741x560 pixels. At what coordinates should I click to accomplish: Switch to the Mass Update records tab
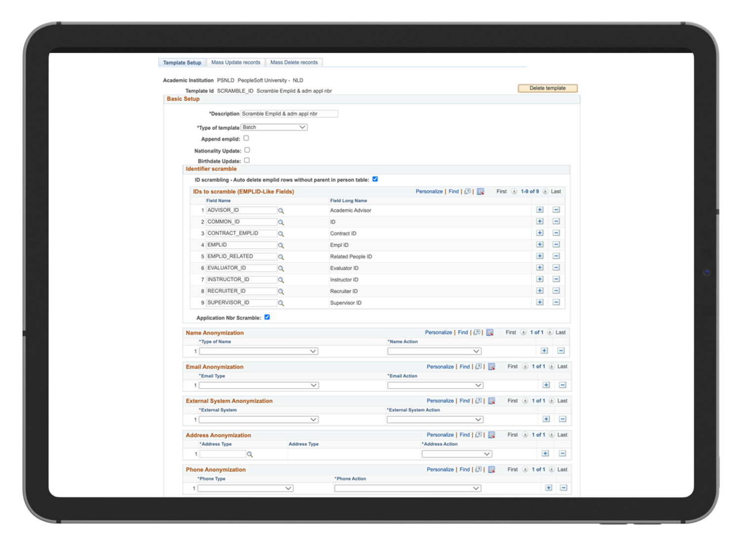point(236,62)
